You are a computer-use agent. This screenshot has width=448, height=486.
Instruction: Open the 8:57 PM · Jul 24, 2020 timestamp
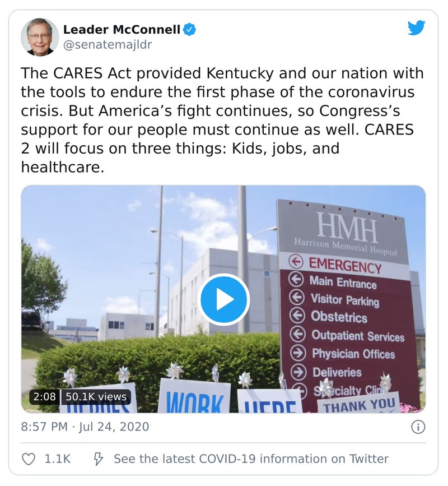pyautogui.click(x=85, y=427)
